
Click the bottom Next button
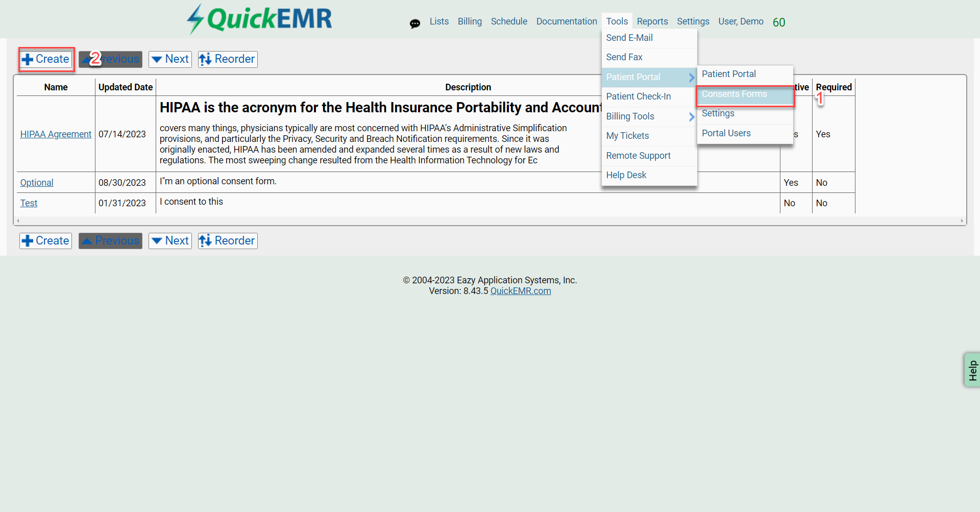[170, 241]
